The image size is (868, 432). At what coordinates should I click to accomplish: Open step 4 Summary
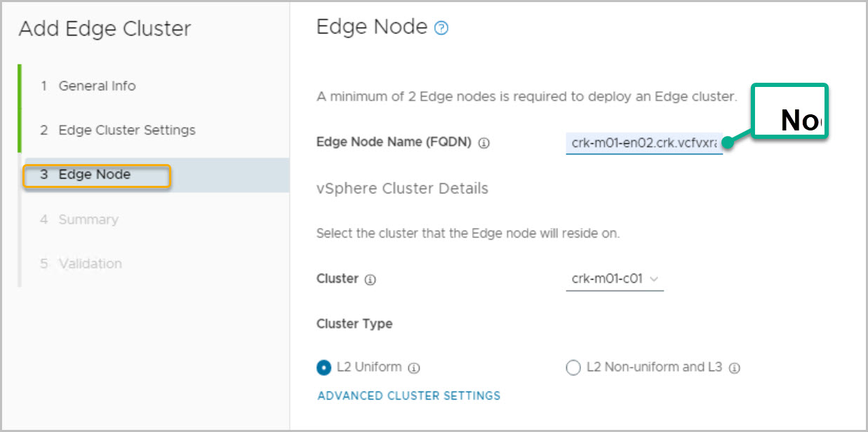(88, 220)
